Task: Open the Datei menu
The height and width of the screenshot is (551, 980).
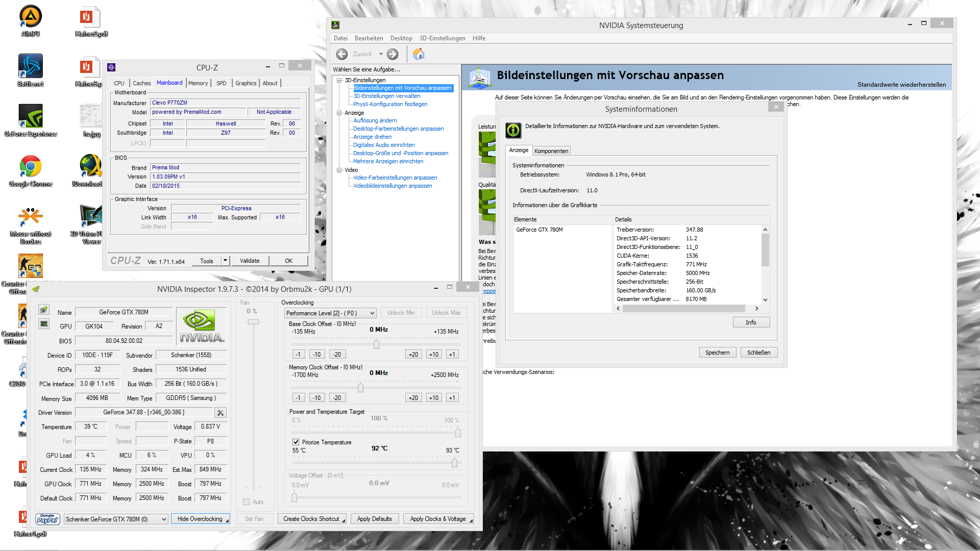Action: pyautogui.click(x=340, y=38)
